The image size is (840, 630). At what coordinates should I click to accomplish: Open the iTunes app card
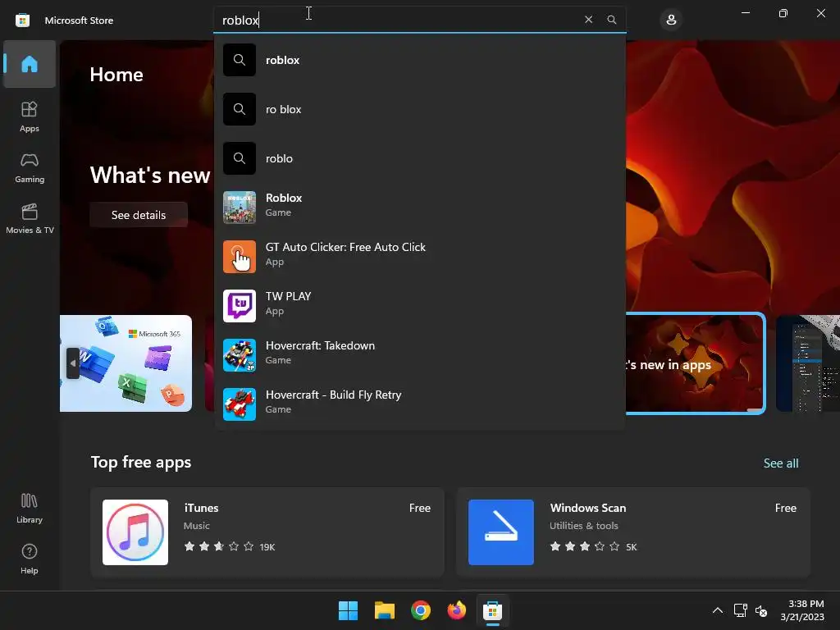(x=267, y=532)
